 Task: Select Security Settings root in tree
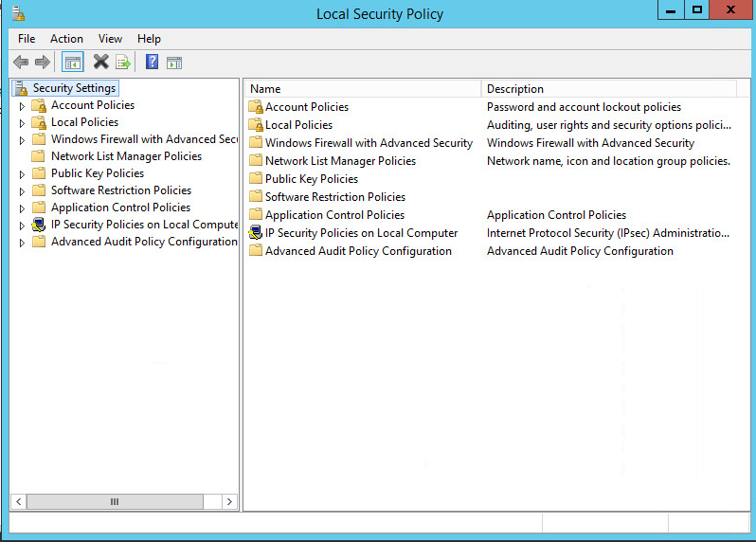[x=73, y=88]
